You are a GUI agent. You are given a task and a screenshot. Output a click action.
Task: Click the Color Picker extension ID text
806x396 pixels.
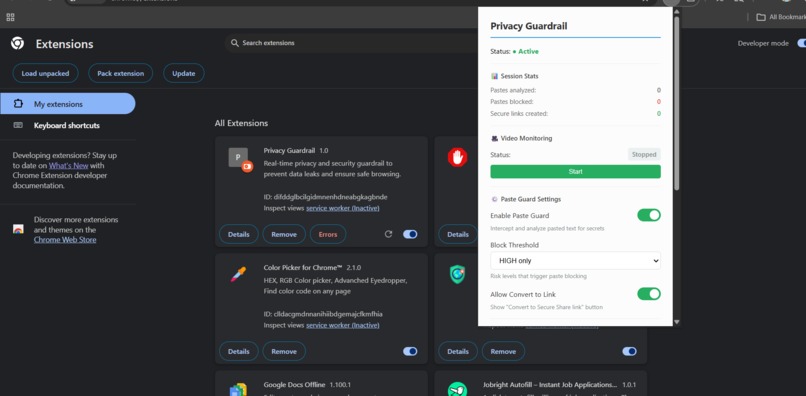323,314
